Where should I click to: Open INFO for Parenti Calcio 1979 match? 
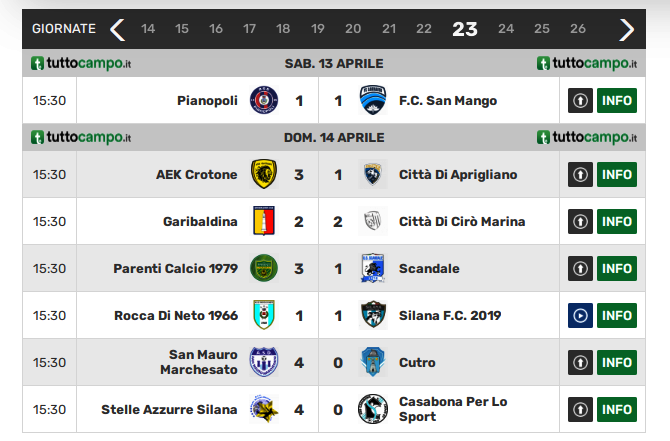pos(617,268)
